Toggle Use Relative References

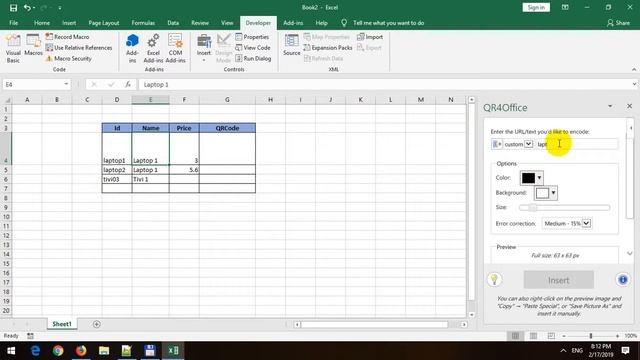79,48
